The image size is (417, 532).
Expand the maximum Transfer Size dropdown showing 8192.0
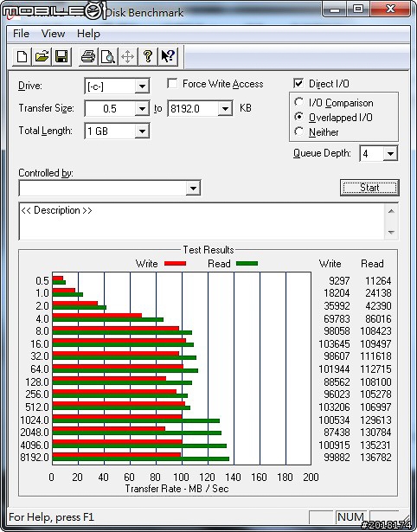[x=225, y=109]
